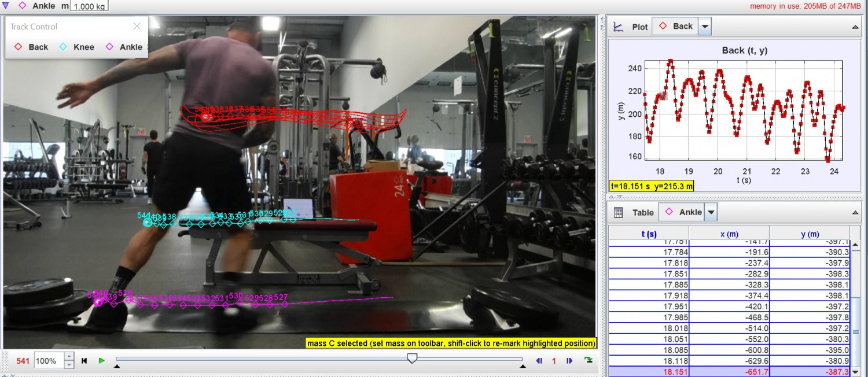Open the Plot track selector showing Back
The width and height of the screenshot is (868, 377).
[676, 26]
